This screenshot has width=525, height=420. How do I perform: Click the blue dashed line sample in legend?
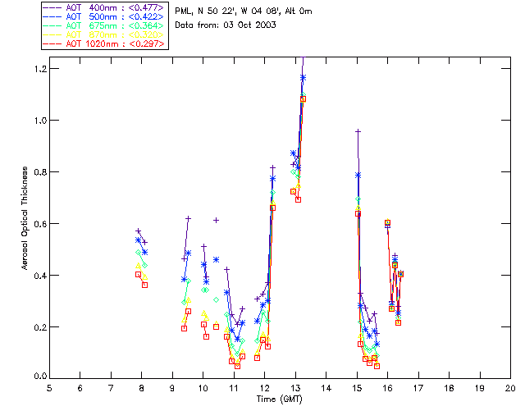pyautogui.click(x=52, y=17)
